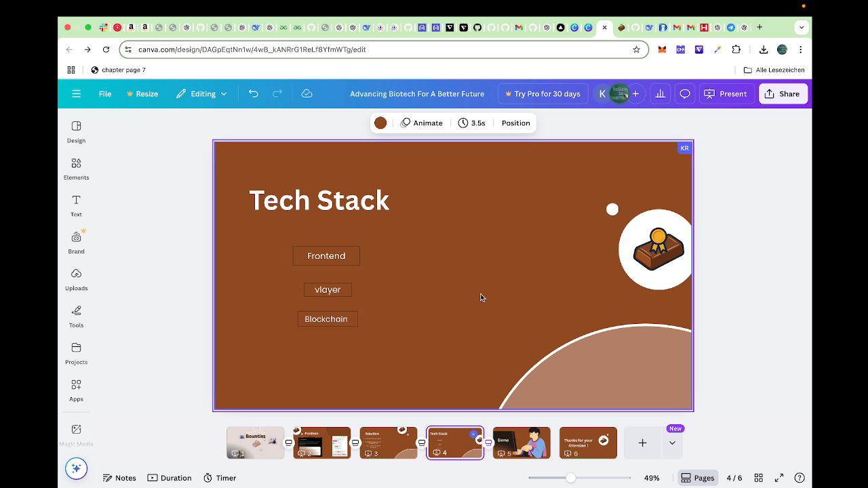
Task: Open Magic Media in sidebar
Action: coord(76,434)
